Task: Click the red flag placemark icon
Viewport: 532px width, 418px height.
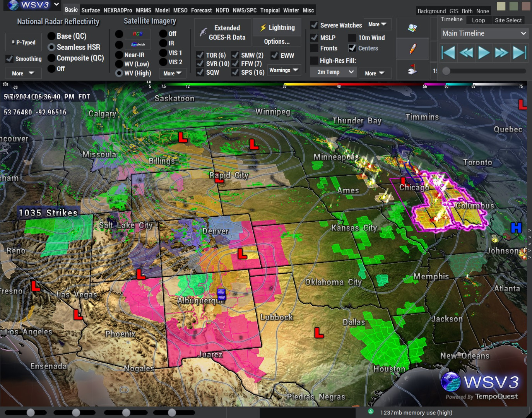Action: coord(412,70)
